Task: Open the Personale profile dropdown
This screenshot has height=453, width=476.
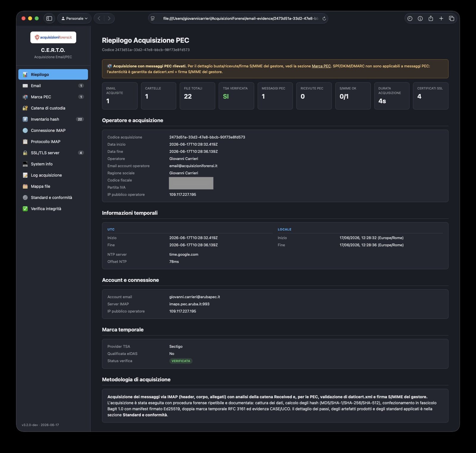Action: [x=74, y=18]
